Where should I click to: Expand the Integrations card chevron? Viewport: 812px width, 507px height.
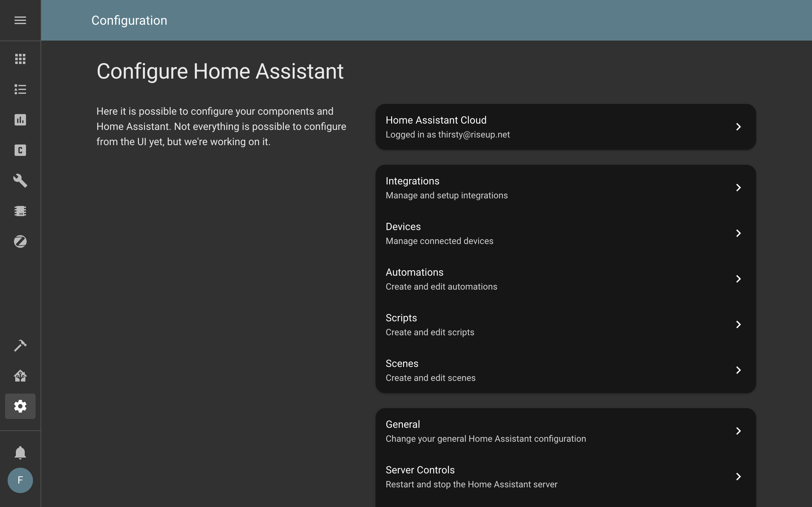738,188
